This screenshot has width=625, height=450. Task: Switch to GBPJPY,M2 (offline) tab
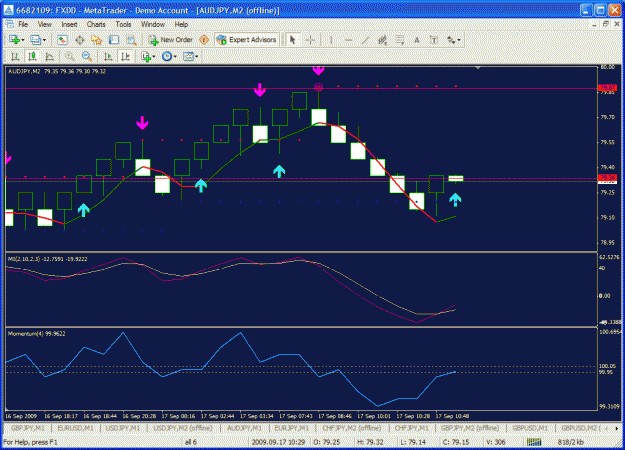470,428
